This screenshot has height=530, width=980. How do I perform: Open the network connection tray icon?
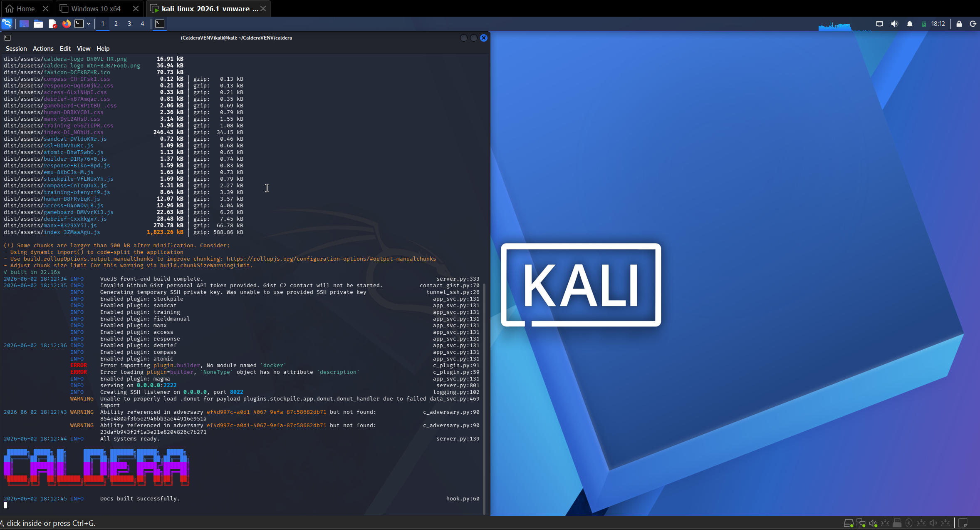coord(879,24)
